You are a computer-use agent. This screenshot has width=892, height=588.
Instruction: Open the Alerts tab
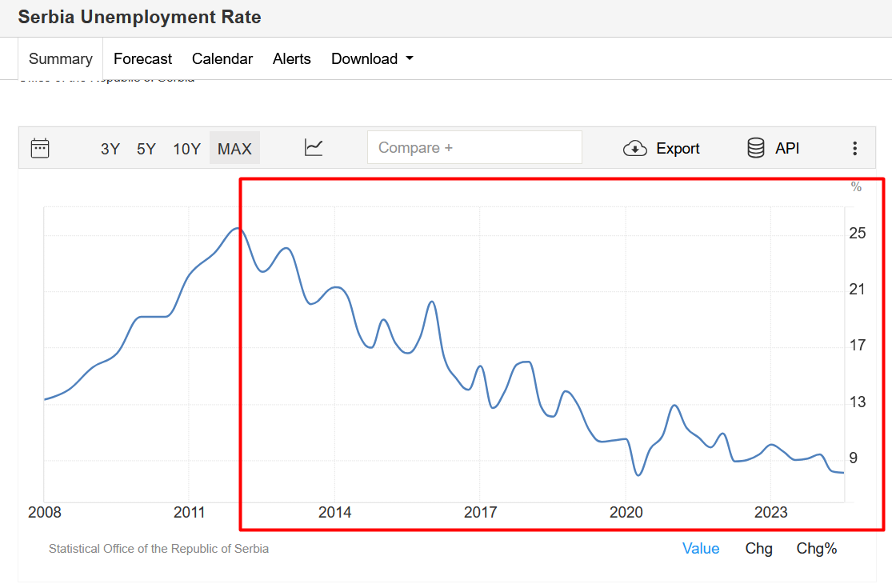[x=292, y=58]
